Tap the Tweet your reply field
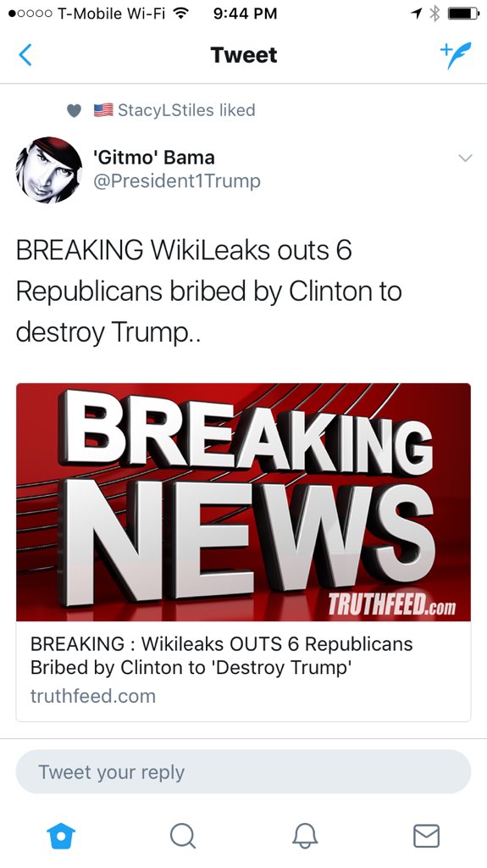 point(244,771)
